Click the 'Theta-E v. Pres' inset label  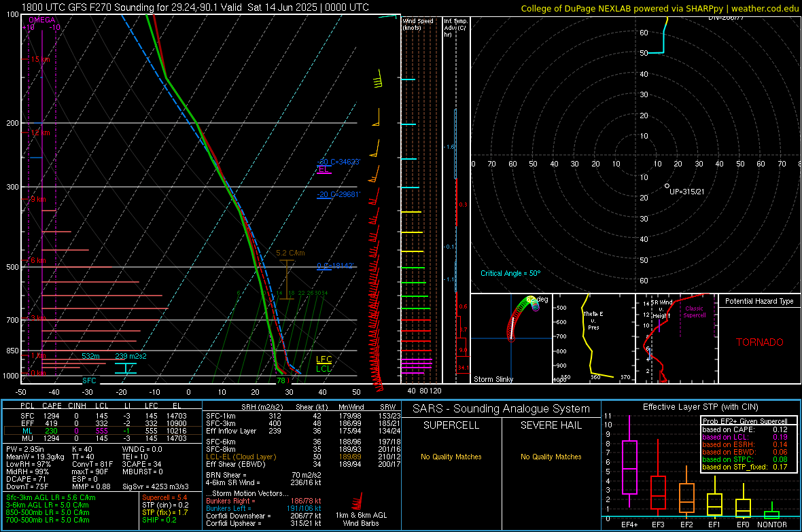(593, 320)
